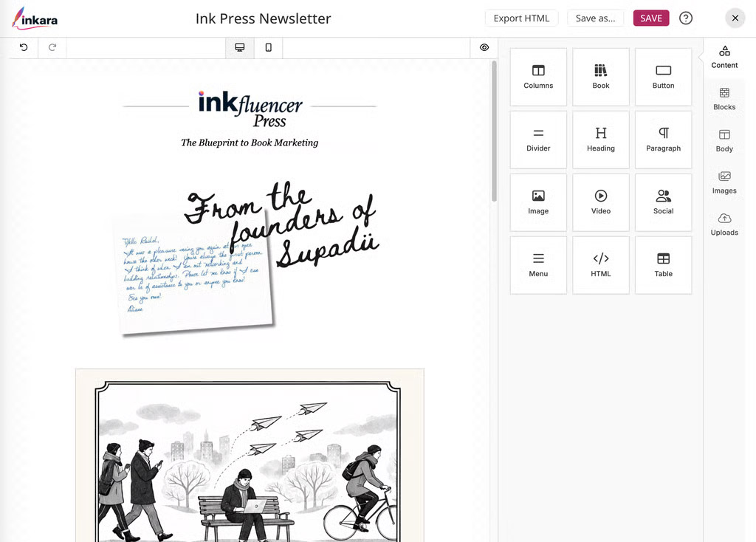Select the Columns content block
Viewport: 756px width, 542px height.
pyautogui.click(x=538, y=77)
